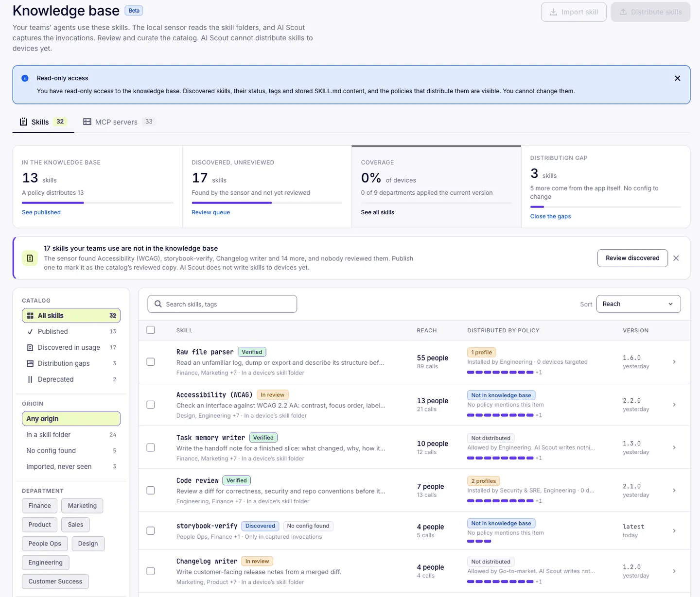Dismiss the Read-only access banner
Screen dimensions: 700x597
point(677,78)
